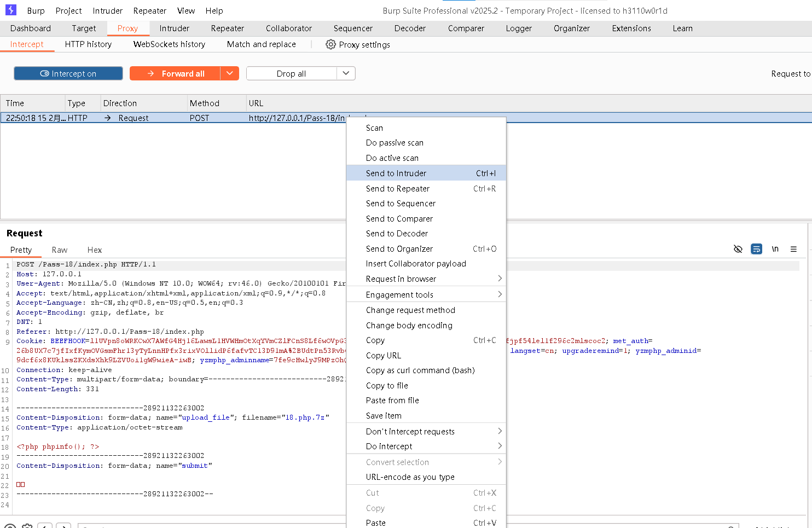Click the Burp Suite logo icon
Image resolution: width=812 pixels, height=528 pixels.
point(11,10)
